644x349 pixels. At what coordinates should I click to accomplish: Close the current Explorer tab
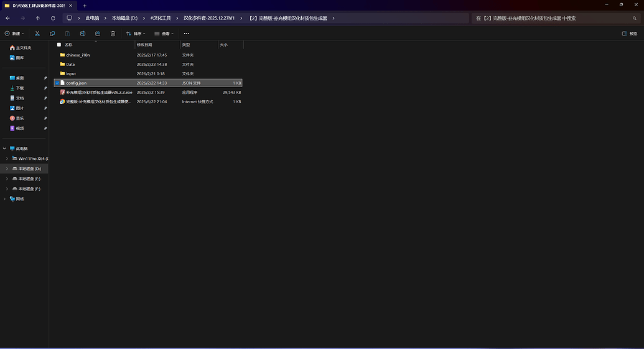pyautogui.click(x=71, y=6)
